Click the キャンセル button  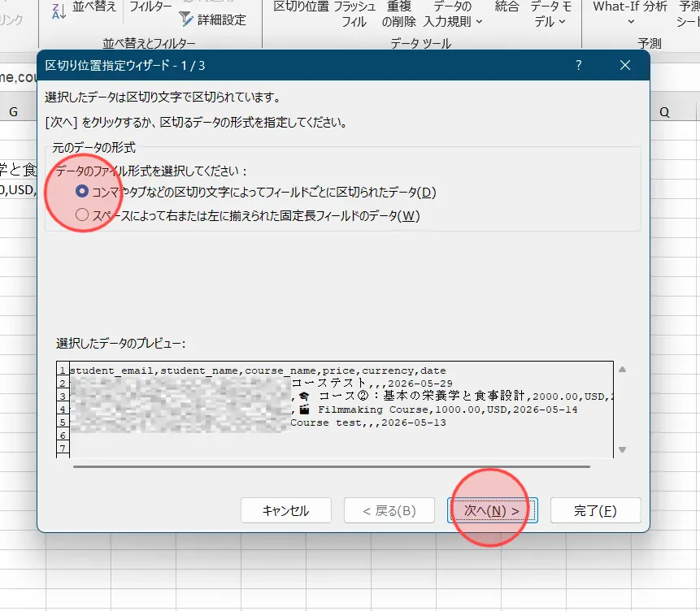[x=285, y=510]
